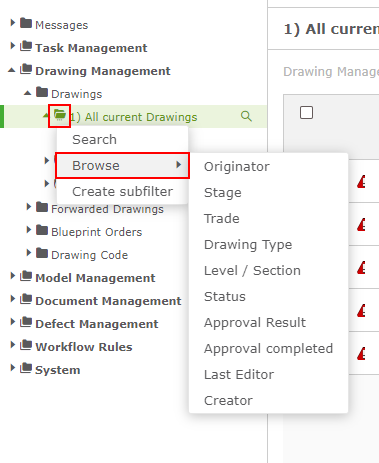The height and width of the screenshot is (463, 379).
Task: Click the Workflow Rules folder icon
Action: pyautogui.click(x=26, y=345)
